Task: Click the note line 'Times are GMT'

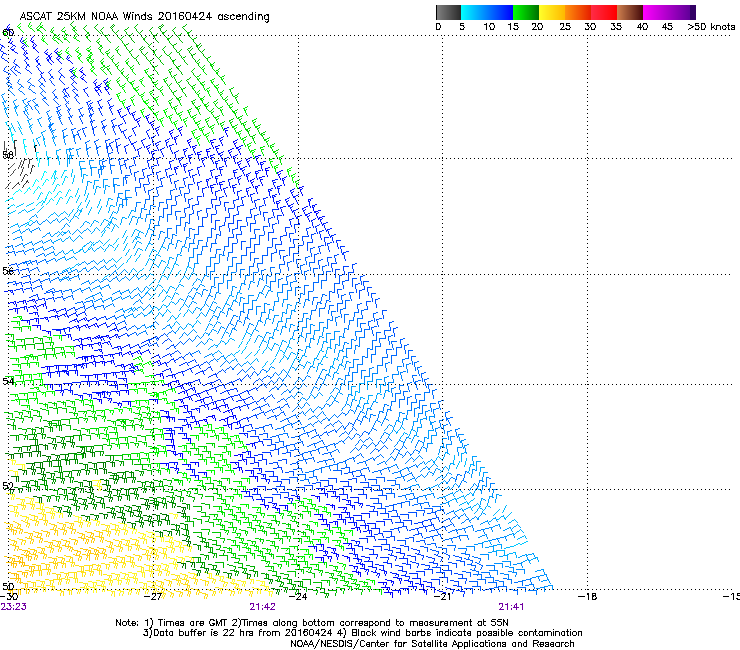Action: [312, 623]
